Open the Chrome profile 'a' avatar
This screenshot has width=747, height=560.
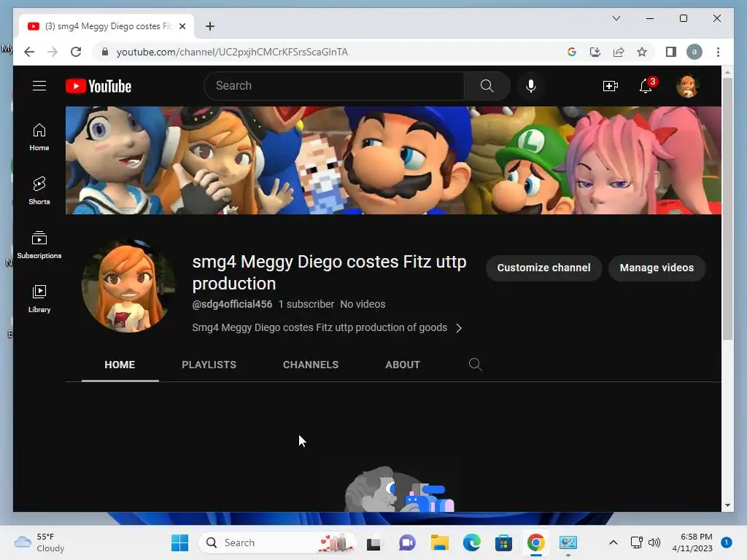(694, 52)
